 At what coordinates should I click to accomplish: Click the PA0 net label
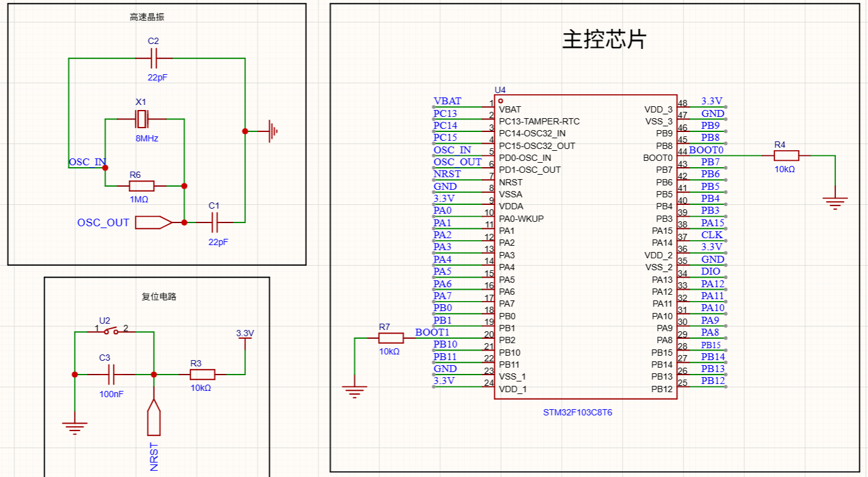[x=442, y=211]
